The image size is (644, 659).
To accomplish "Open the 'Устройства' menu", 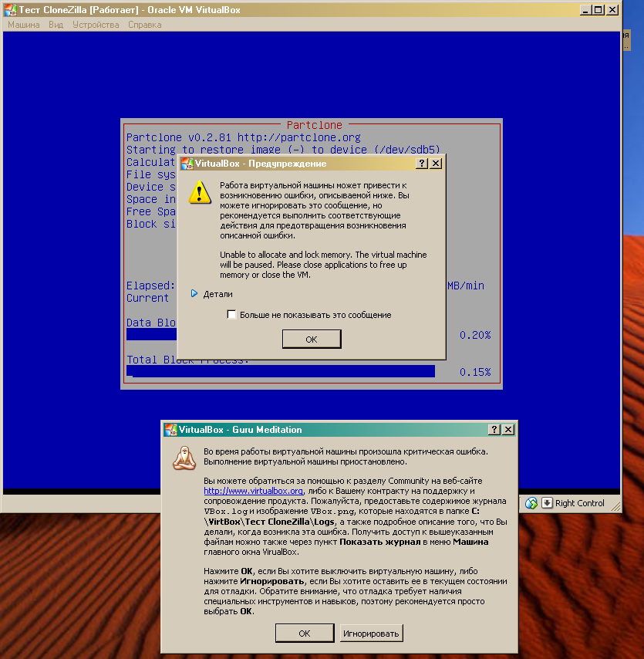I will click(x=96, y=25).
